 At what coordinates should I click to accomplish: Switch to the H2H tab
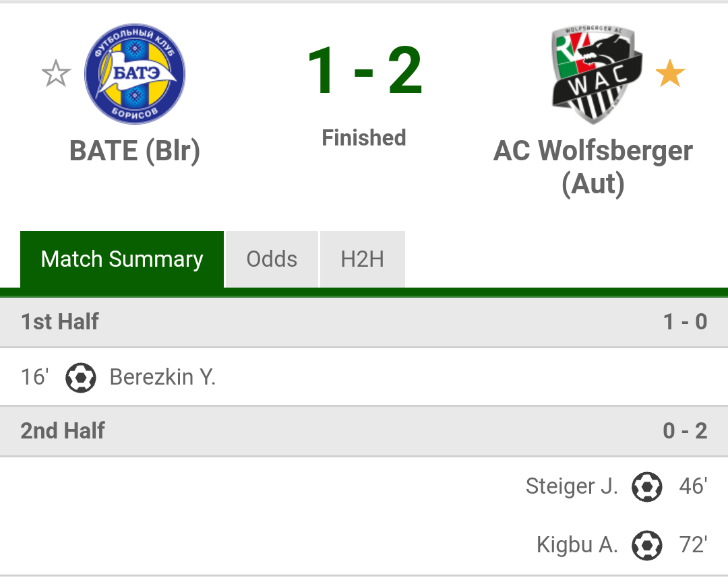[x=363, y=259]
